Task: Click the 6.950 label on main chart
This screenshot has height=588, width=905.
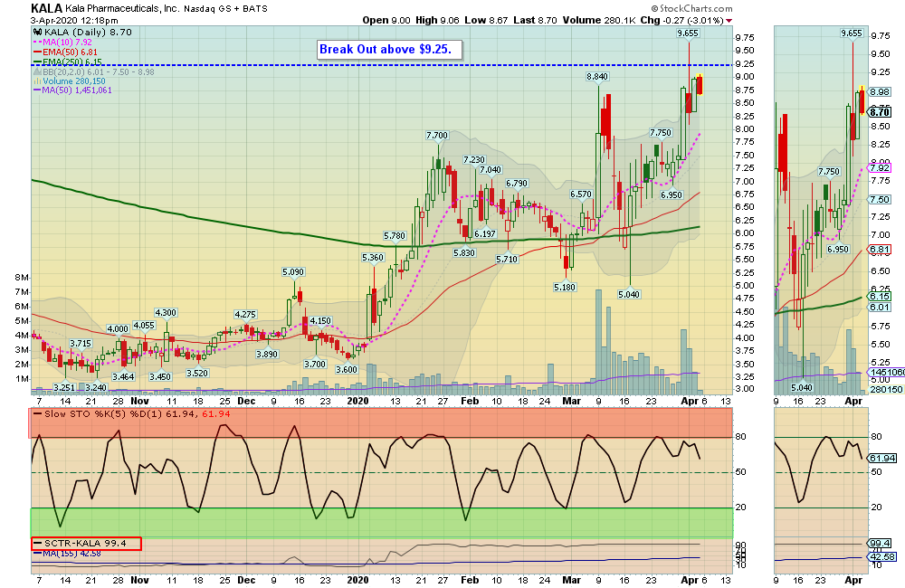Action: click(672, 195)
